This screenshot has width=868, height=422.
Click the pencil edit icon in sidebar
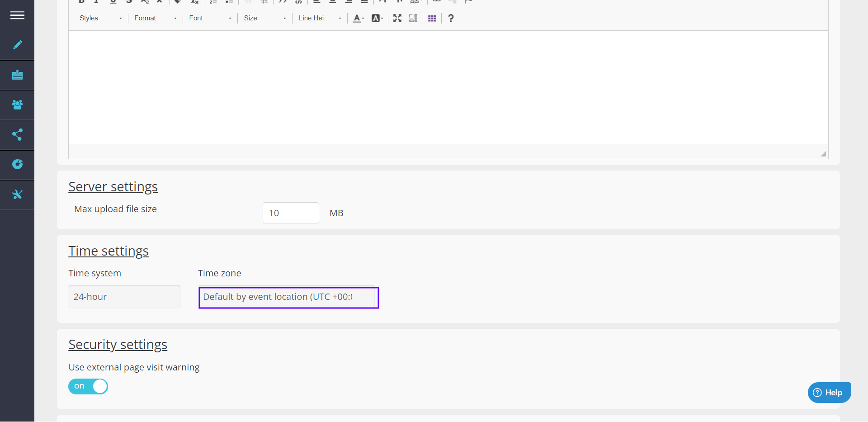click(x=17, y=45)
